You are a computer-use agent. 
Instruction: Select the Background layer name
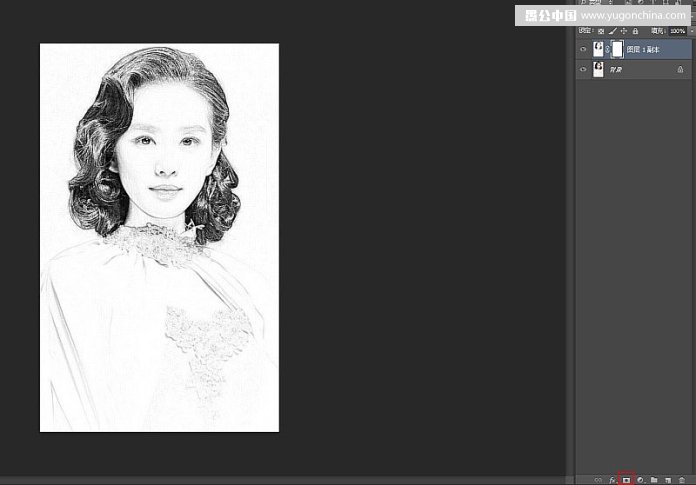(616, 70)
